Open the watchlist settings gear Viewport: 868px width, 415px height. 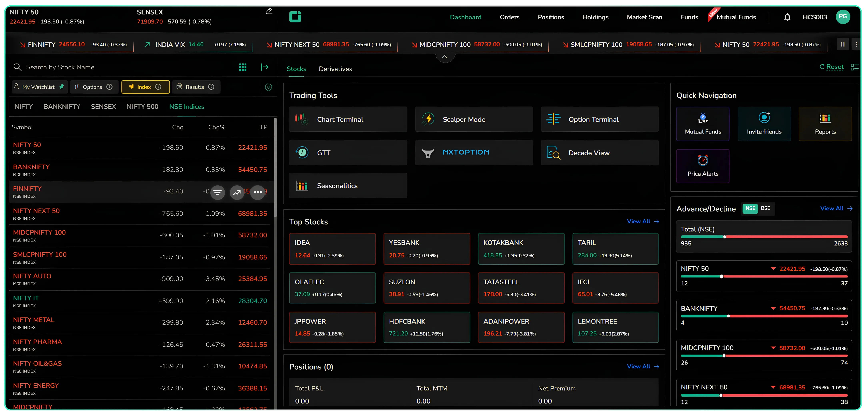(x=268, y=87)
